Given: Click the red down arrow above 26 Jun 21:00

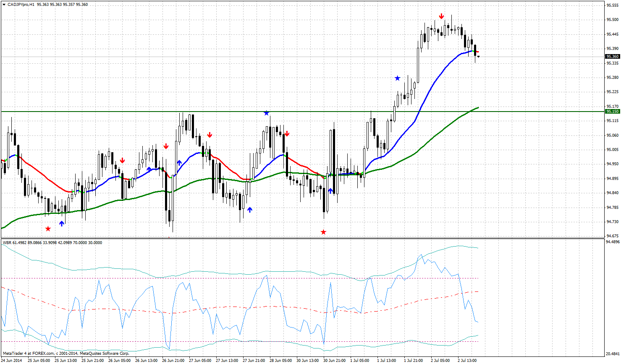Looking at the screenshot, I should (x=167, y=146).
